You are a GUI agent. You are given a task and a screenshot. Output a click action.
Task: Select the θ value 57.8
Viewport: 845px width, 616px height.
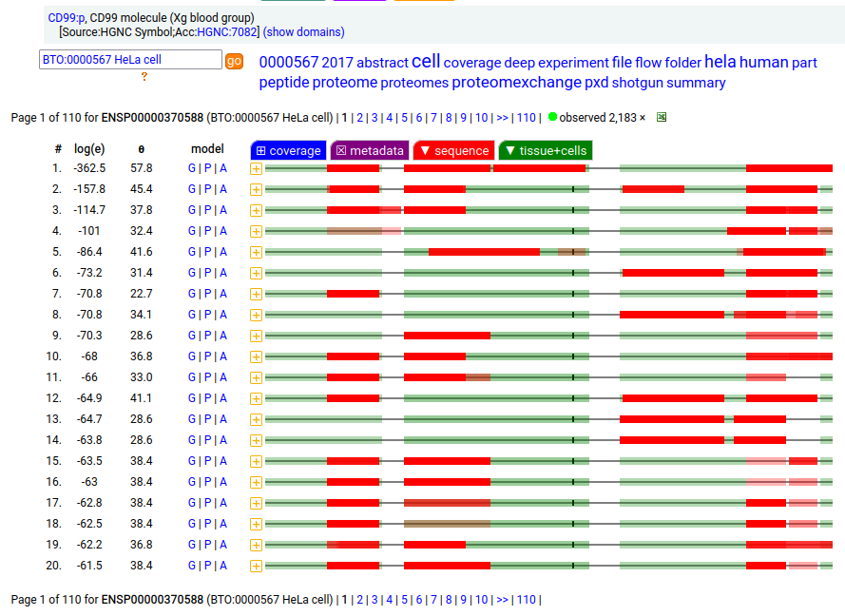[x=142, y=168]
